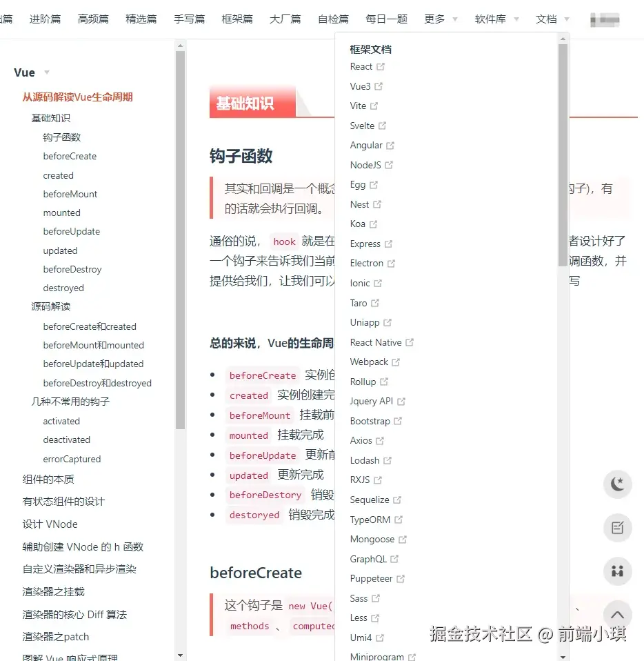
Task: Click external link icon beside Jquery API
Action: [x=401, y=402]
